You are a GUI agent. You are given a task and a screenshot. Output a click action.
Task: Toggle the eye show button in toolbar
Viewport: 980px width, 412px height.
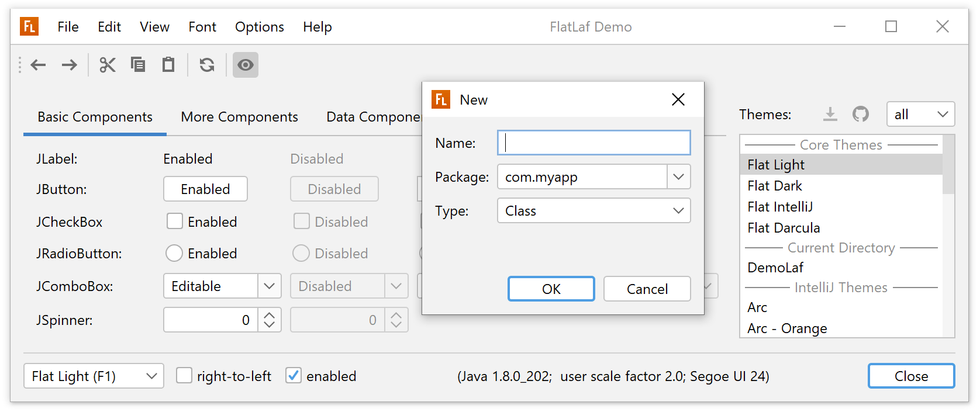click(246, 65)
